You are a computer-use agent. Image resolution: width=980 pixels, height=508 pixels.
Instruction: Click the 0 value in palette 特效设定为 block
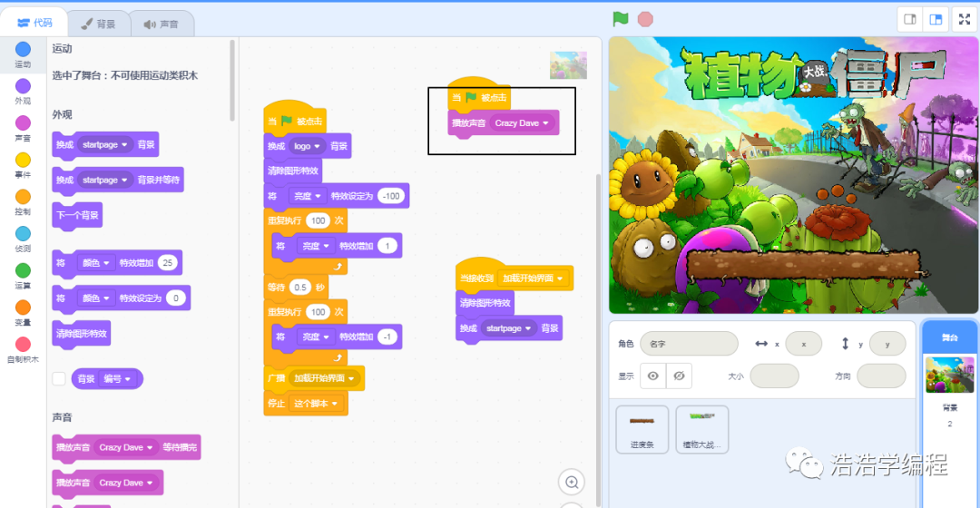[x=176, y=298]
